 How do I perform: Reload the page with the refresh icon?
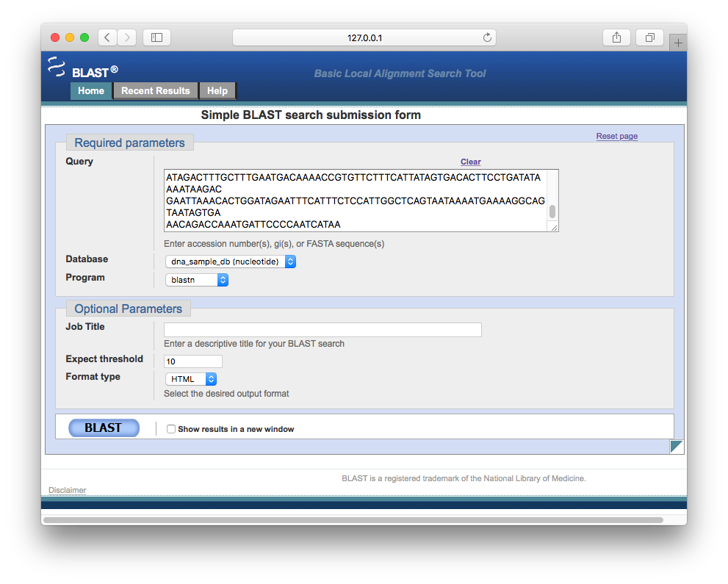point(487,37)
